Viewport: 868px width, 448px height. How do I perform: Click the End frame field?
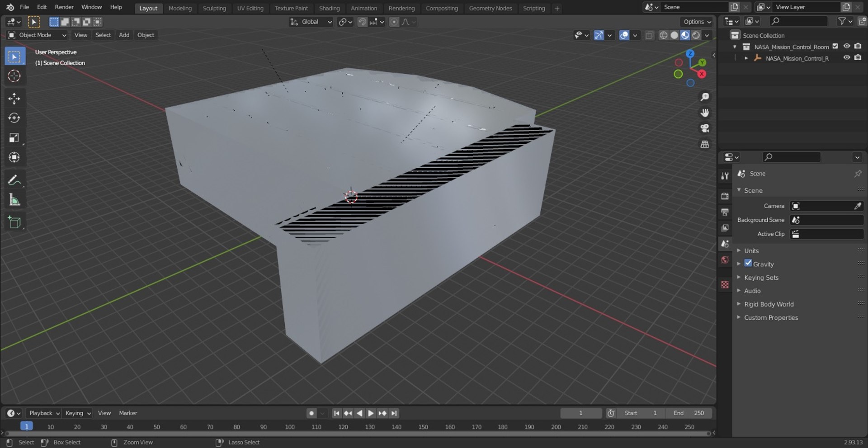(689, 413)
